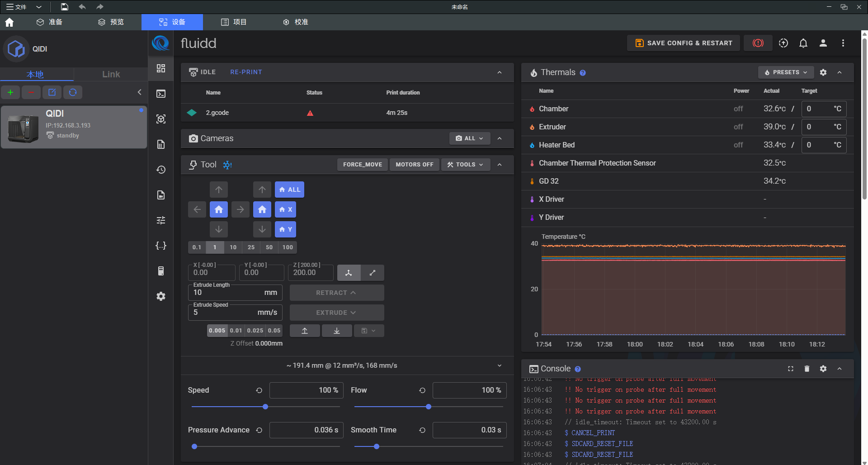Click SAVE CONFIG & RESTART button

point(683,43)
